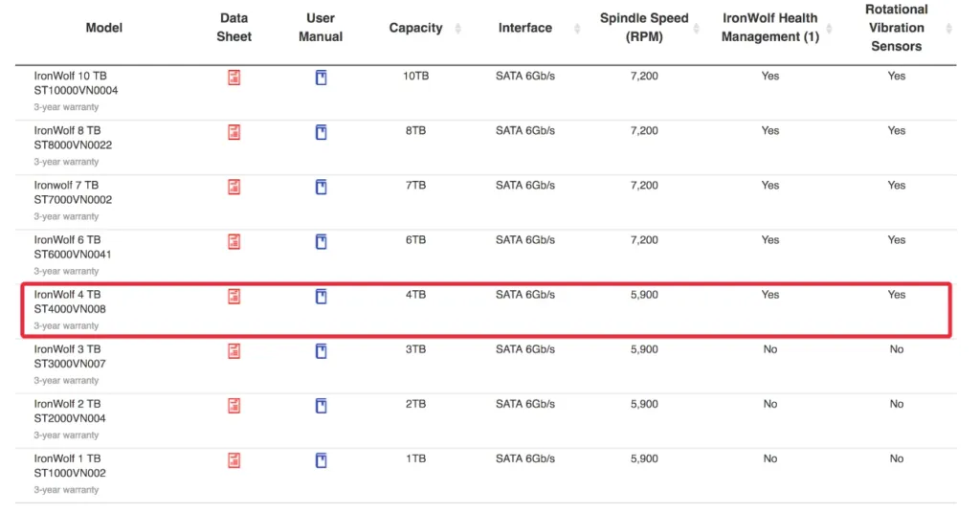Select model number ST3000VN007
Viewport: 980px width, 513px height.
pos(70,364)
